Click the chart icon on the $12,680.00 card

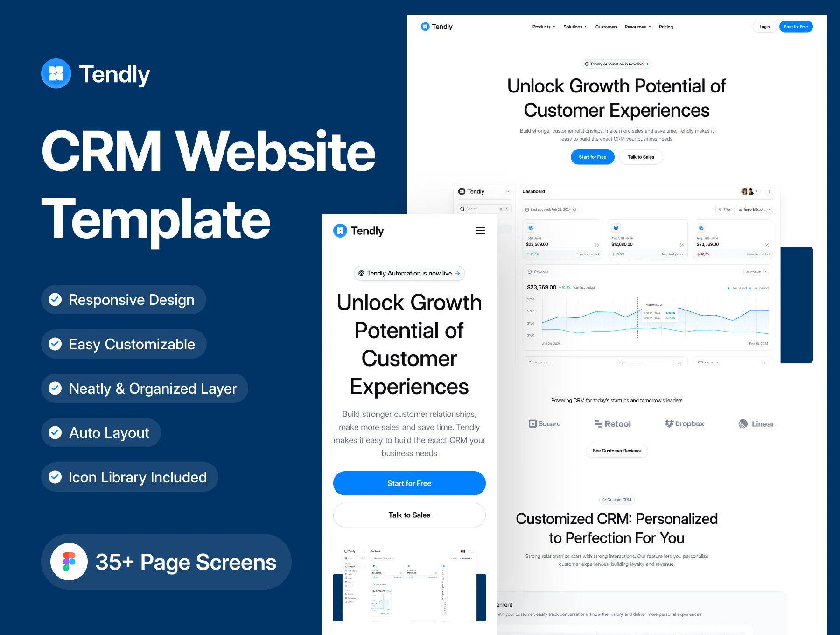616,228
